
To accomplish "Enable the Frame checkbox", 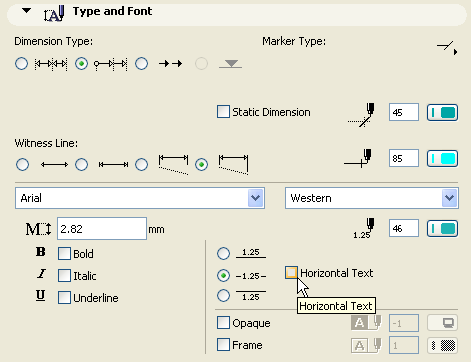I will coord(223,345).
